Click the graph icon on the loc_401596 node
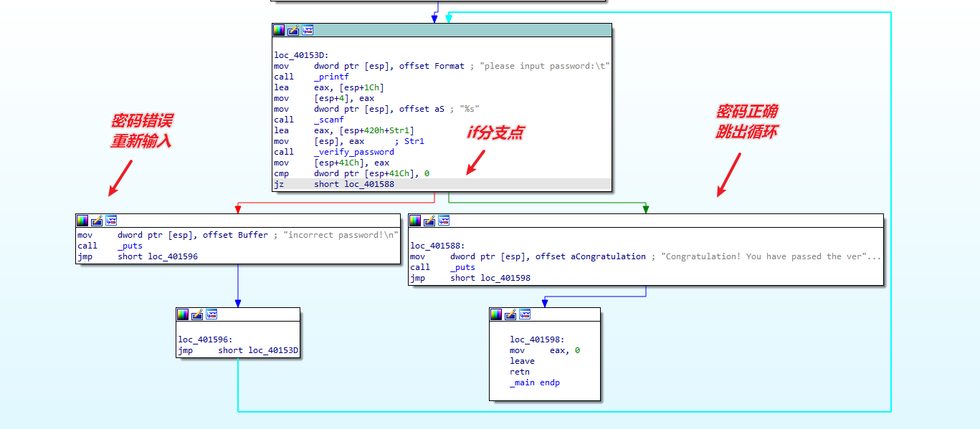Image resolution: width=980 pixels, height=429 pixels. [x=211, y=314]
